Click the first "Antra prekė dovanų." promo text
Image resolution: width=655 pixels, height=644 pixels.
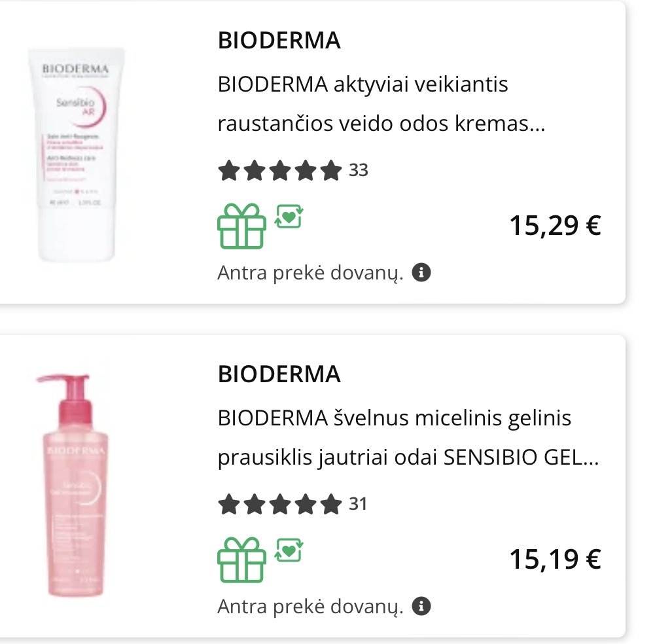(x=310, y=274)
